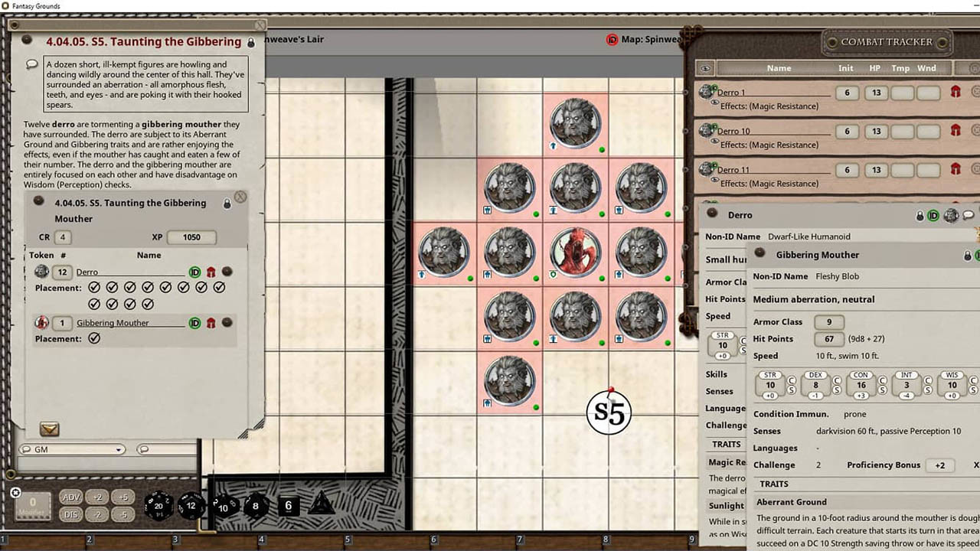
Task: Select the d6 die from the dice tray
Action: coord(289,506)
